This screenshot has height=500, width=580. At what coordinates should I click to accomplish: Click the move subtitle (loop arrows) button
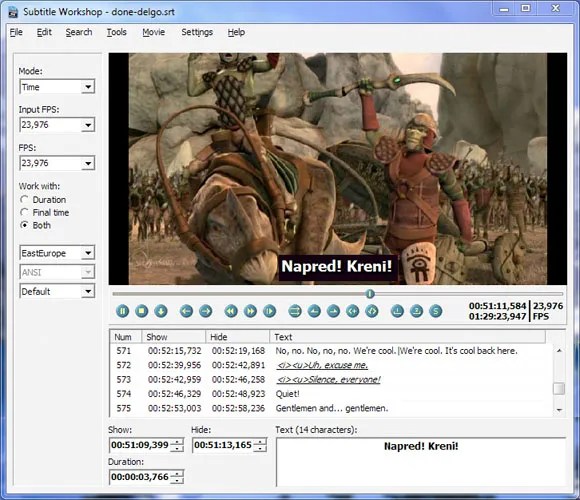click(x=295, y=311)
